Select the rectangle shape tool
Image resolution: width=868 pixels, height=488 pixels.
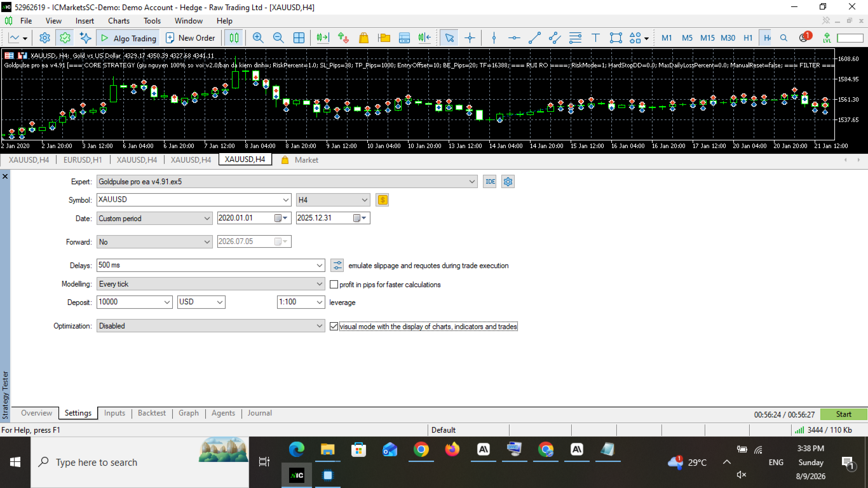616,37
